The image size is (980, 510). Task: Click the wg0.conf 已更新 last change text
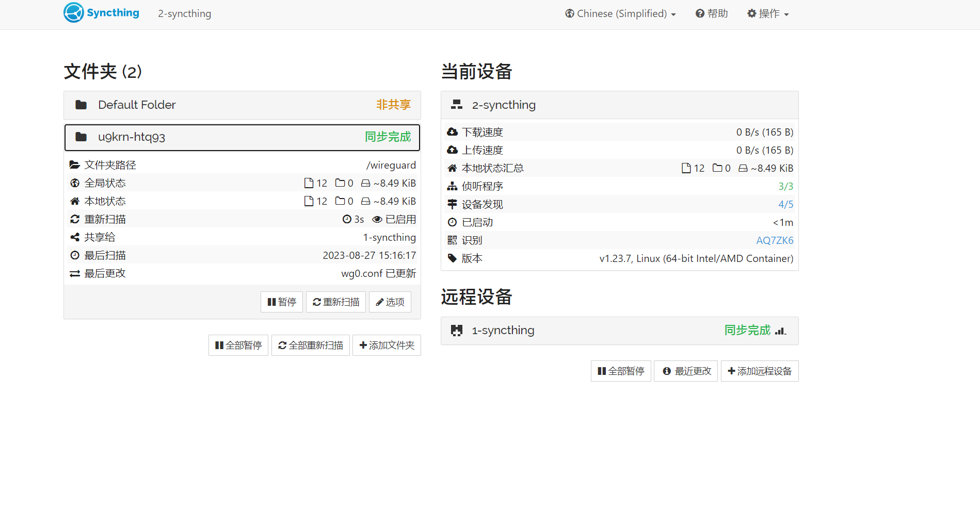tap(379, 274)
